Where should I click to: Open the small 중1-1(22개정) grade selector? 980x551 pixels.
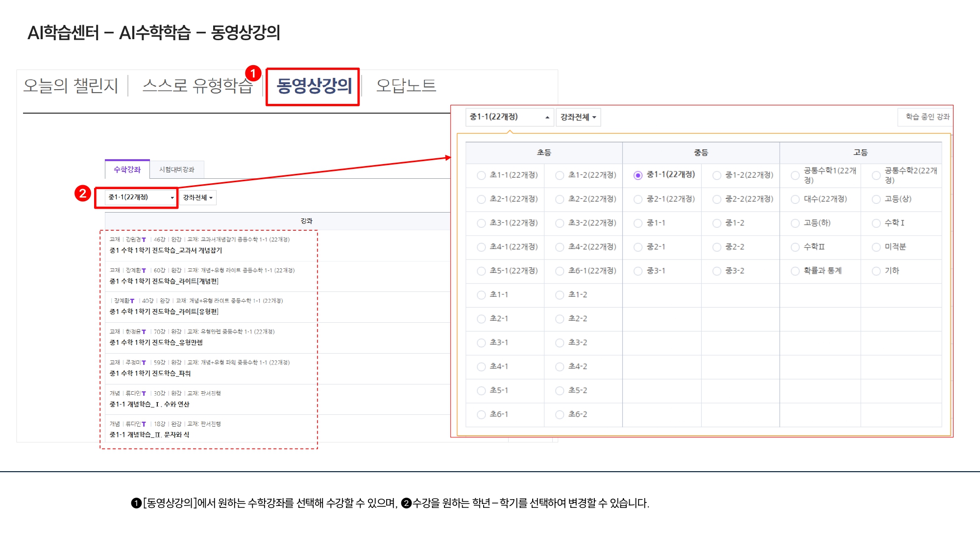click(141, 197)
